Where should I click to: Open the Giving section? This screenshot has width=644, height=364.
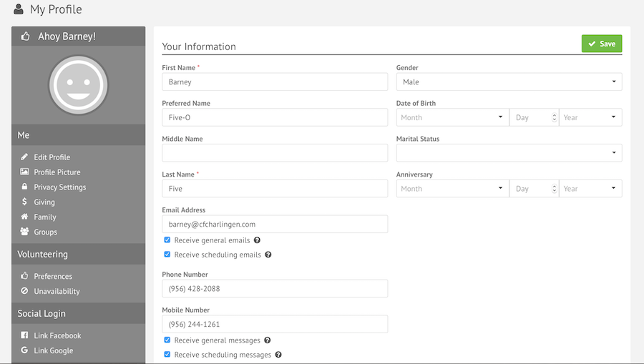[x=44, y=202]
